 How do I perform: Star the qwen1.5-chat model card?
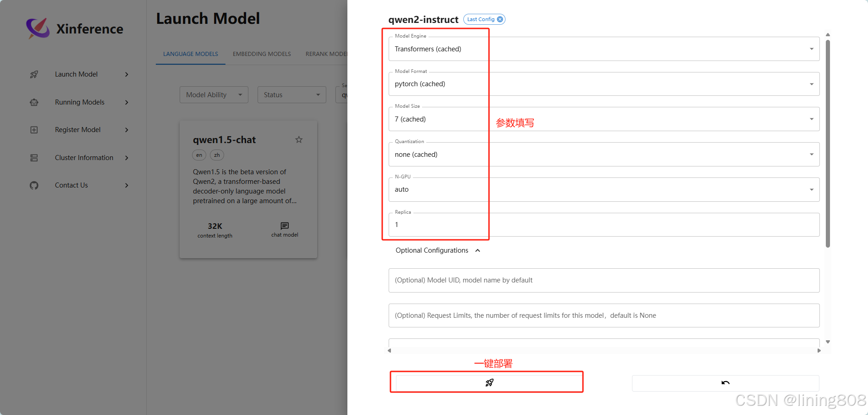[x=299, y=139]
